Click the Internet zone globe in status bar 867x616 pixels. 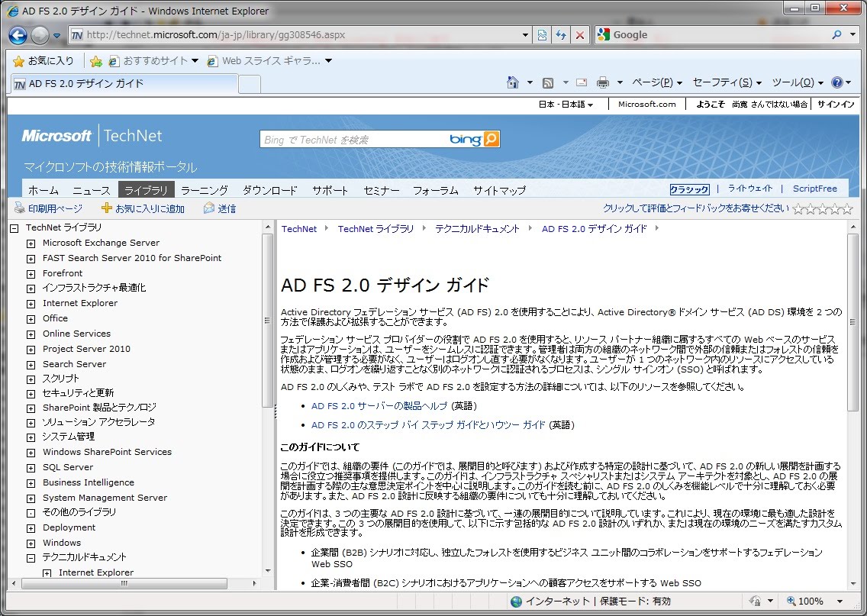coord(517,601)
